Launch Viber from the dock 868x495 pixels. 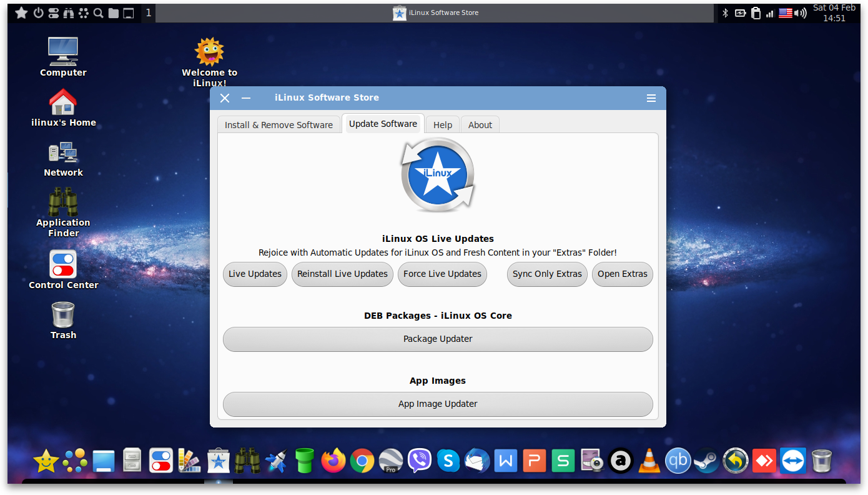[x=420, y=461]
